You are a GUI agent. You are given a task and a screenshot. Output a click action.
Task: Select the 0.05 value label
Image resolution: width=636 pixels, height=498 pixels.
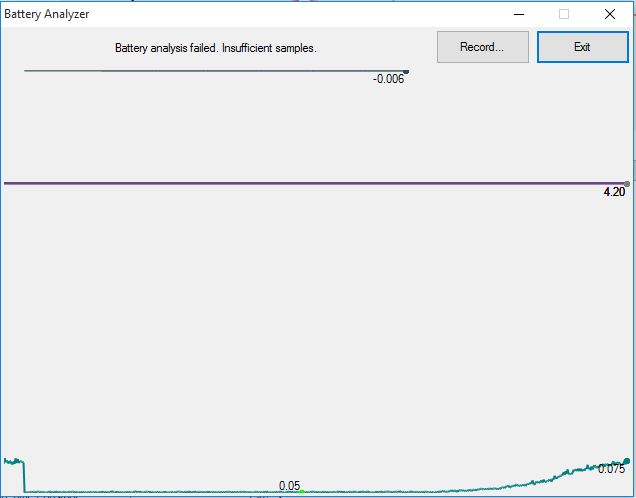click(x=289, y=486)
